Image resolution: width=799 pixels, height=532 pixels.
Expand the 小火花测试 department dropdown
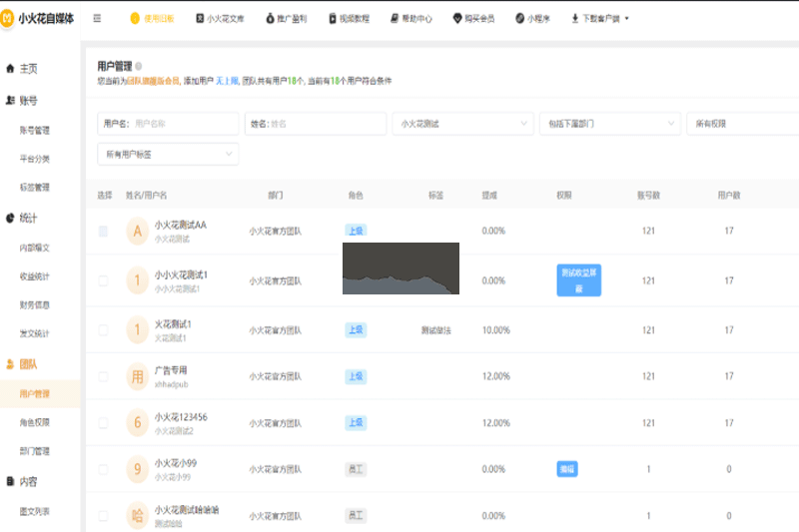462,124
